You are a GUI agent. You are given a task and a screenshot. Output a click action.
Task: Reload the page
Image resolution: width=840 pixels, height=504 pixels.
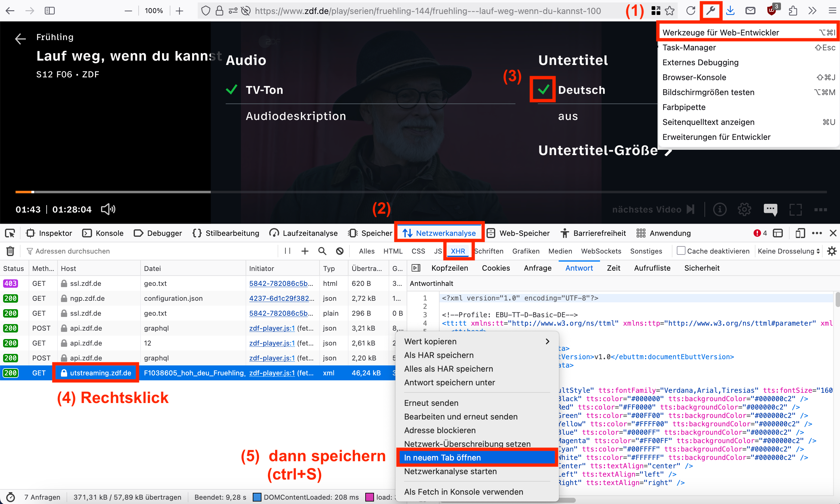coord(690,11)
